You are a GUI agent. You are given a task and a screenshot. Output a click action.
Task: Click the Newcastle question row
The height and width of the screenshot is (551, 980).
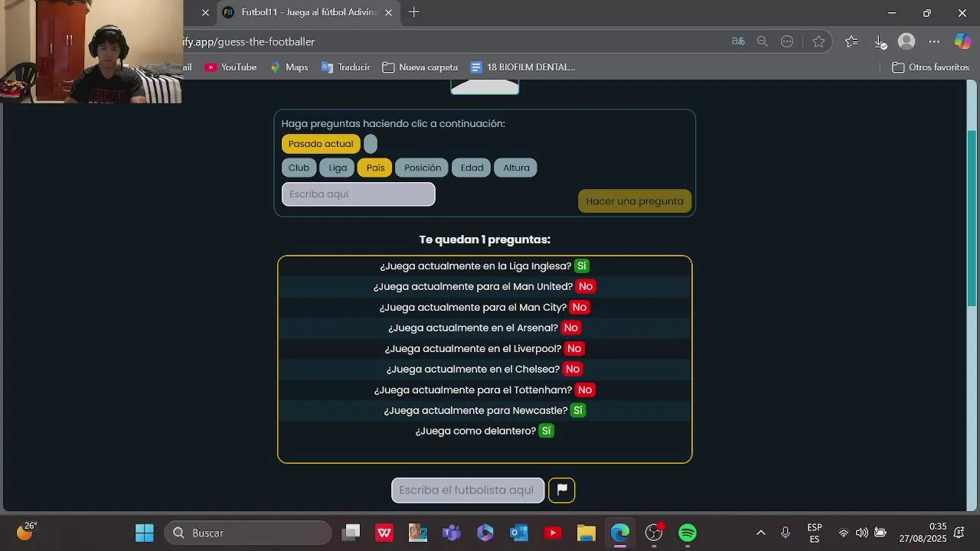coord(485,410)
